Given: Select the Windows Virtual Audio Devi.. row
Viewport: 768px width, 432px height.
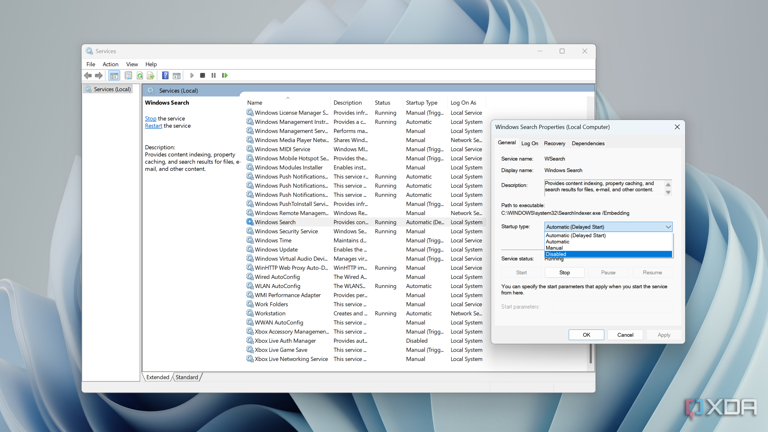Looking at the screenshot, I should click(x=365, y=259).
